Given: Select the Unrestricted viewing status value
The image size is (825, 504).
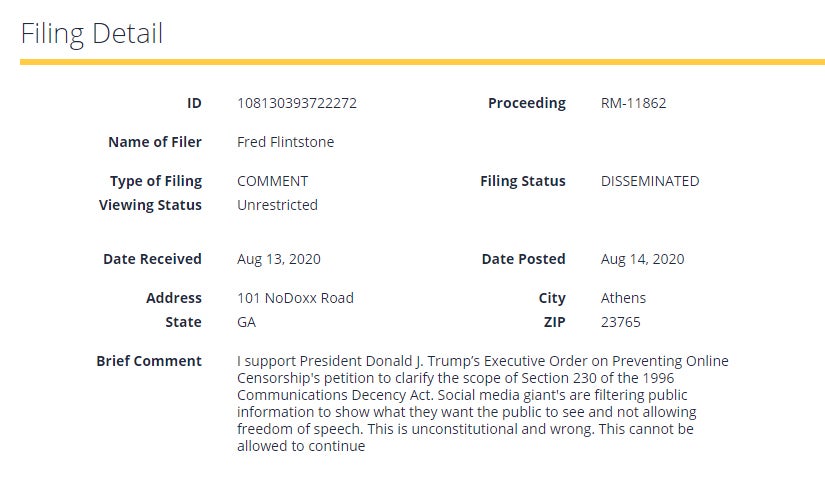Looking at the screenshot, I should pyautogui.click(x=277, y=205).
